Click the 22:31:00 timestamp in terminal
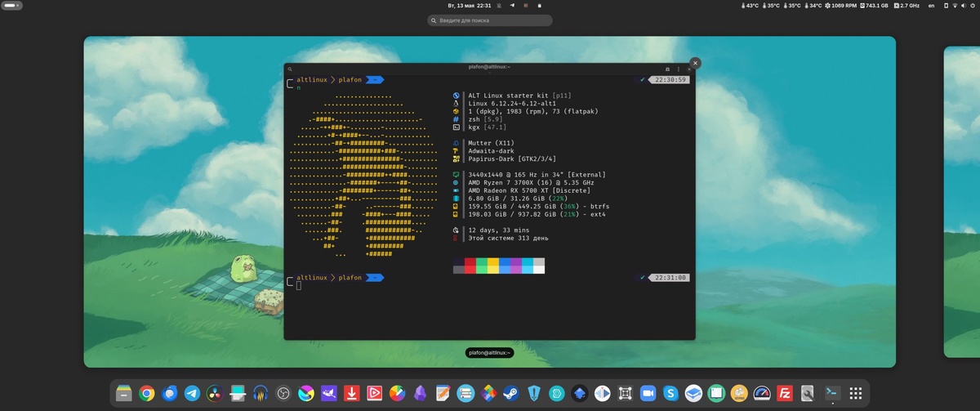The height and width of the screenshot is (411, 980). coord(670,278)
